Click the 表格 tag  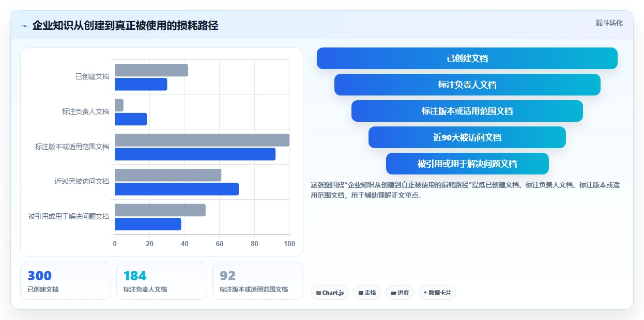[x=367, y=293]
